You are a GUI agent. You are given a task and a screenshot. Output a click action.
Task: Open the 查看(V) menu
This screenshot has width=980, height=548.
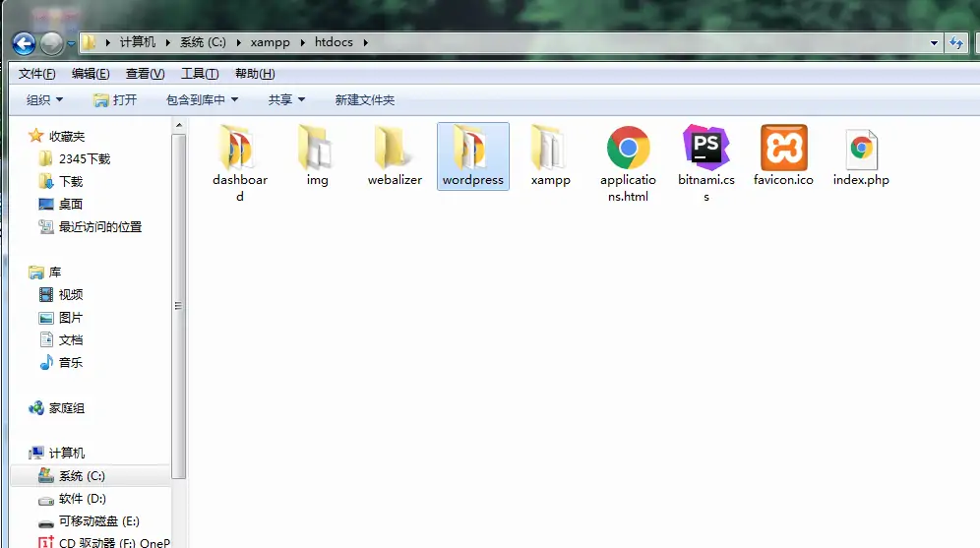[145, 74]
